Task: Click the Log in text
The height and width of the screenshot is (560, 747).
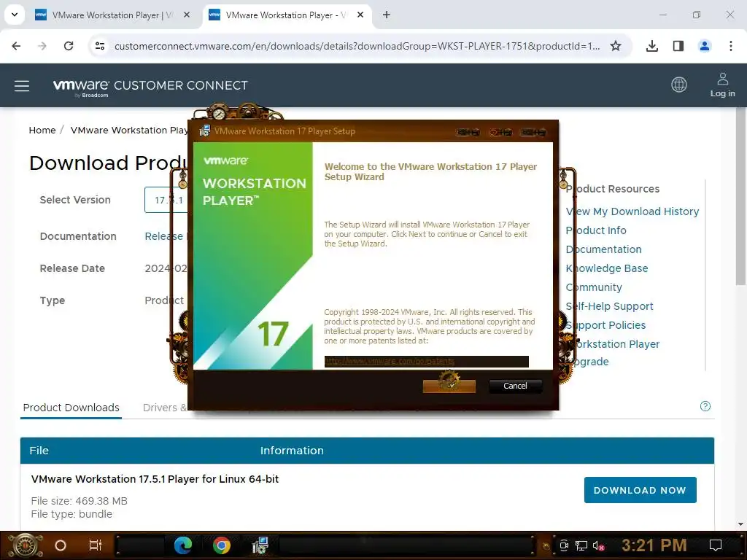Action: (x=722, y=94)
